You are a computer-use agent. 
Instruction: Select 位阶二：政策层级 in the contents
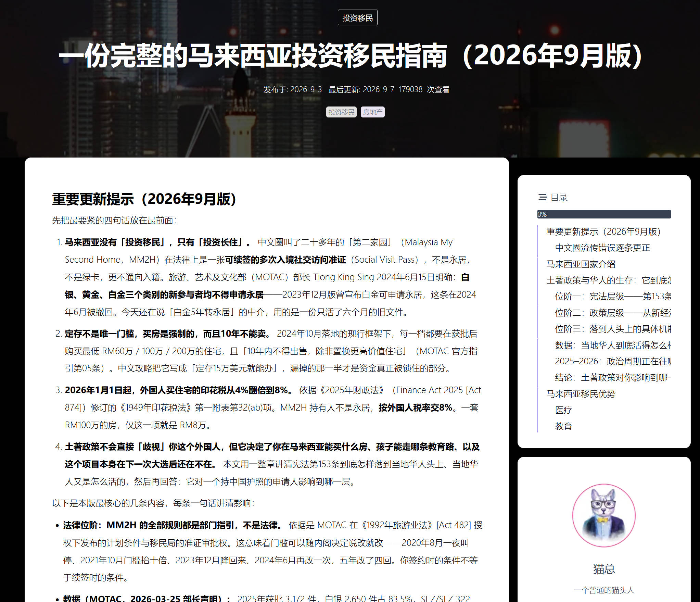[x=613, y=313]
